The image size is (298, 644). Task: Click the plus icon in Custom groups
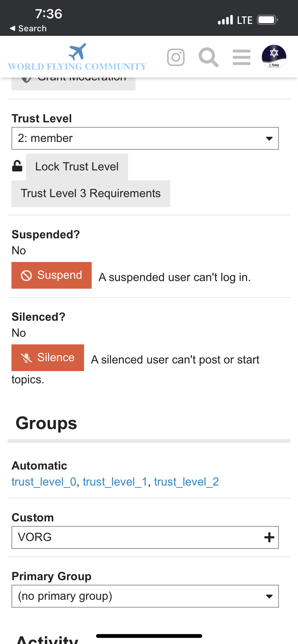coord(269,537)
